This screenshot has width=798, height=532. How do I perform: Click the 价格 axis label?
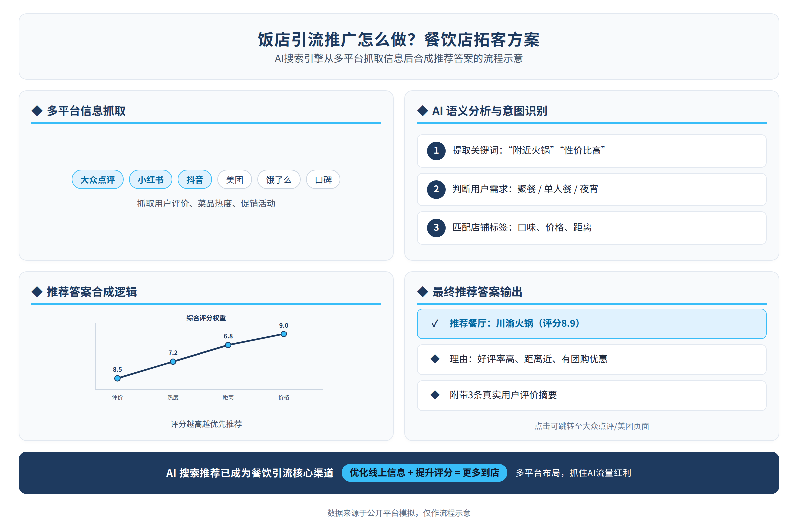point(284,397)
